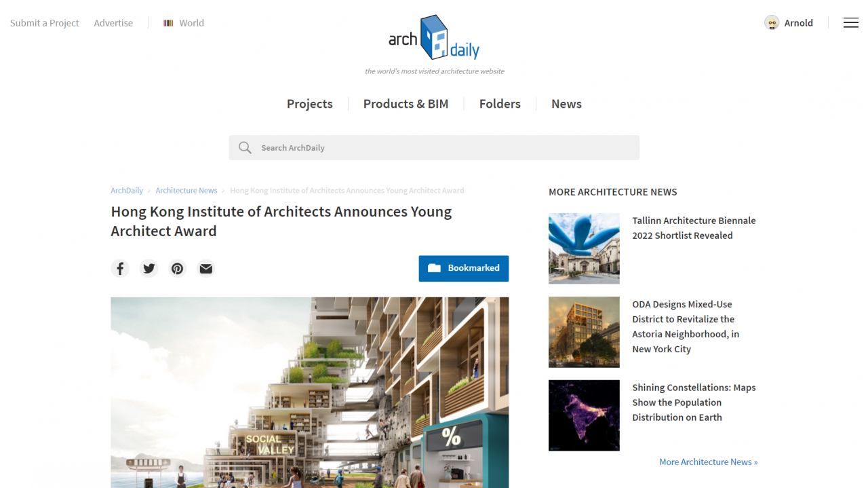The image size is (868, 488).
Task: Open the Tallinn Architecture Biennale thumbnail
Action: pos(584,248)
